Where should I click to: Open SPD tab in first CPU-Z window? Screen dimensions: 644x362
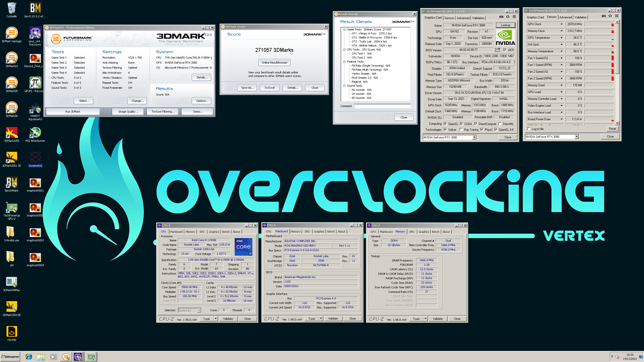(x=202, y=232)
